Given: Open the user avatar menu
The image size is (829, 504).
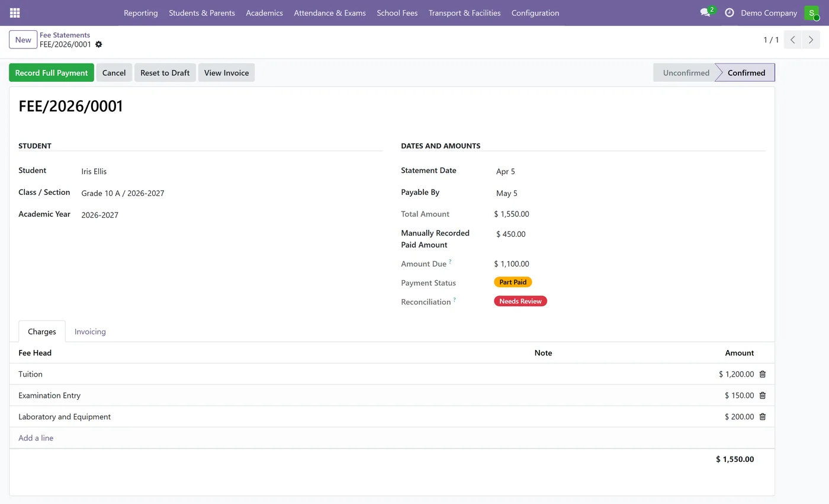Looking at the screenshot, I should [812, 12].
